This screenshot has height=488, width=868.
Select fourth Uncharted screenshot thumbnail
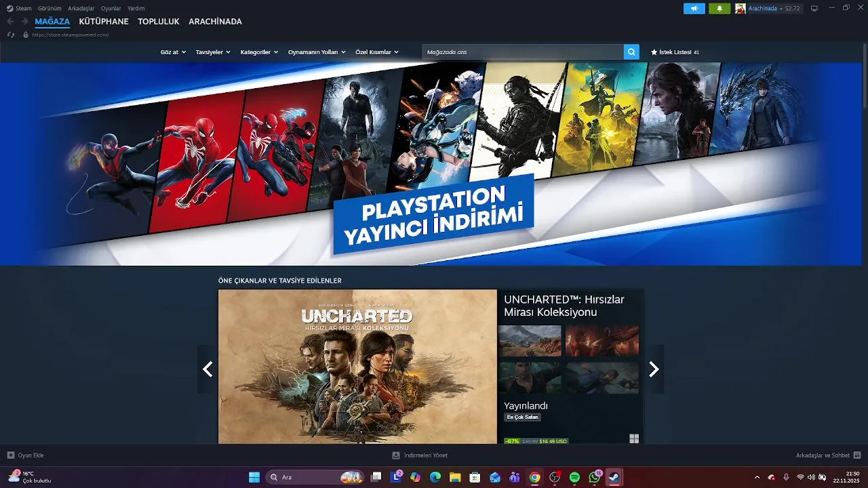pos(602,378)
